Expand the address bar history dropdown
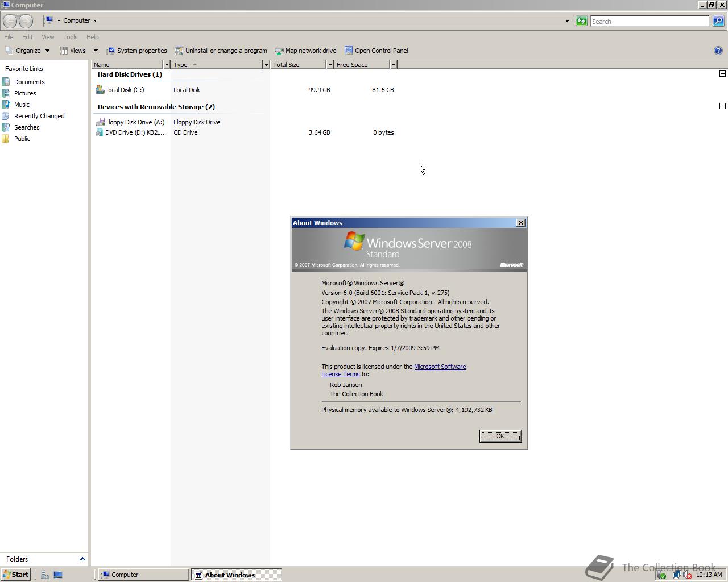 [x=567, y=21]
